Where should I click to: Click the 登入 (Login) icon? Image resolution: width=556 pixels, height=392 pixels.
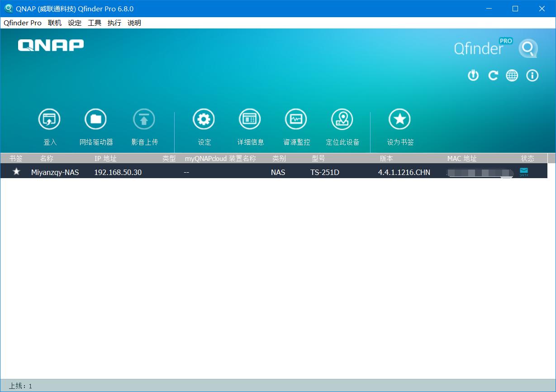pyautogui.click(x=50, y=118)
